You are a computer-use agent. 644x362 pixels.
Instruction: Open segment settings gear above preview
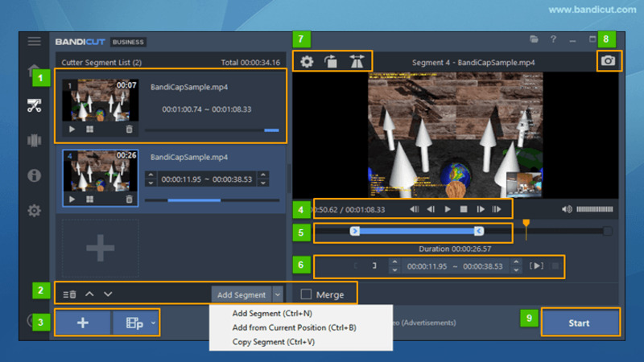tap(307, 62)
